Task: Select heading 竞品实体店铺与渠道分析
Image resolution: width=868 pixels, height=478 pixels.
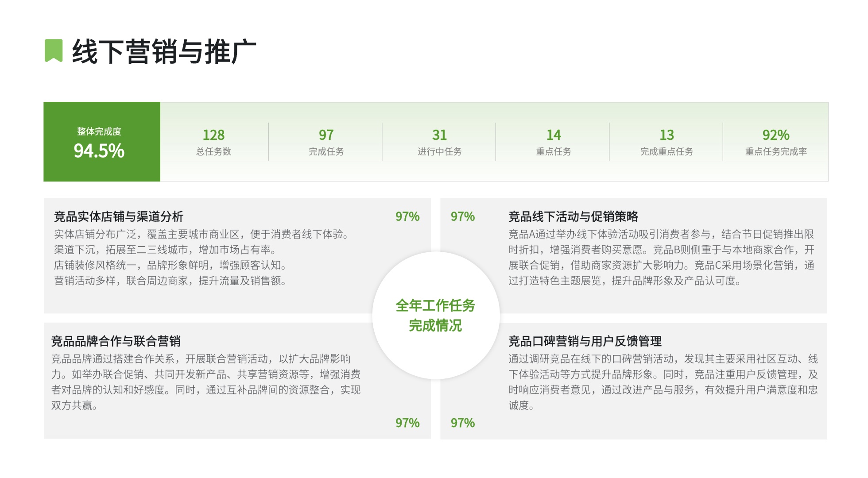Action: click(x=119, y=216)
